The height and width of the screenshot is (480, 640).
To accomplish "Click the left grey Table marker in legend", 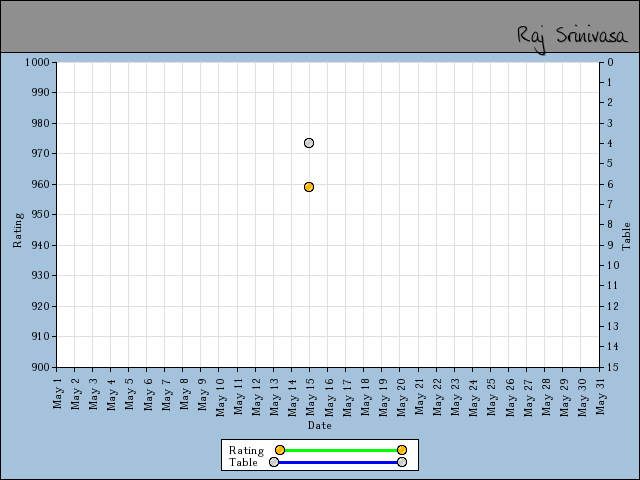I will click(274, 462).
